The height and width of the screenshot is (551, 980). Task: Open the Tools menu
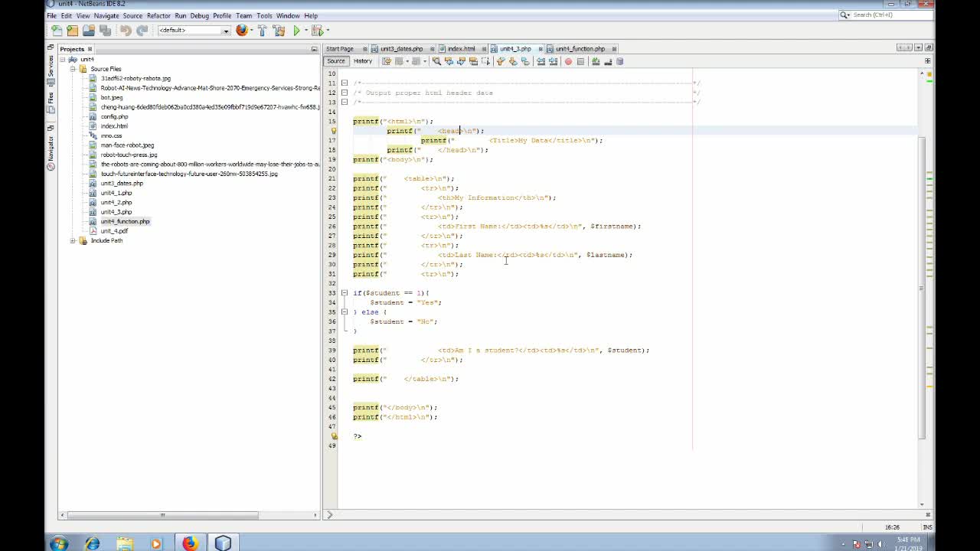(x=264, y=15)
